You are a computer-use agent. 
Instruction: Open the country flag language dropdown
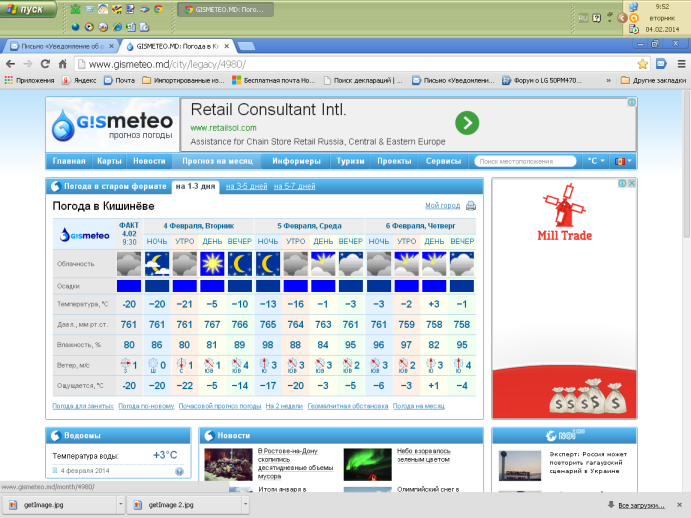coord(623,161)
